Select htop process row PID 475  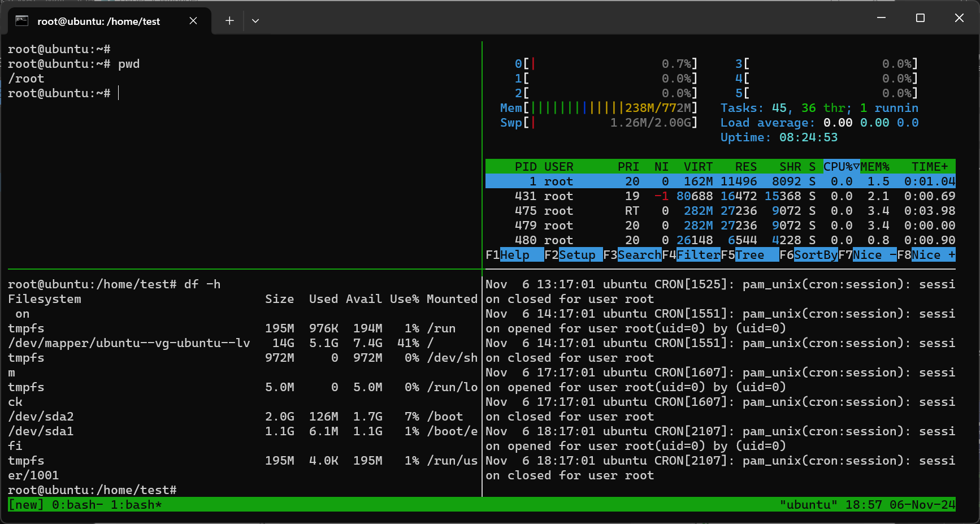click(x=721, y=211)
